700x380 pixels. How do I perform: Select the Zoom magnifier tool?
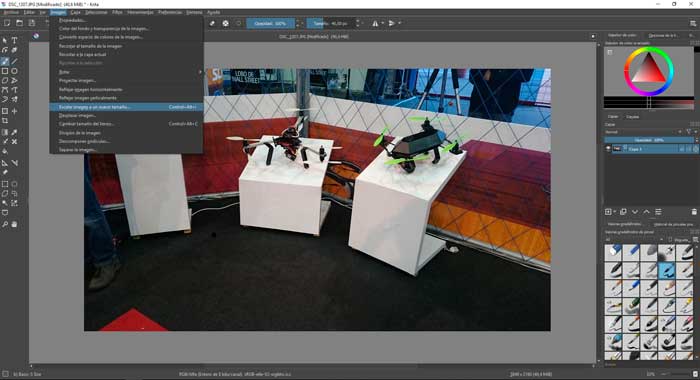point(5,225)
